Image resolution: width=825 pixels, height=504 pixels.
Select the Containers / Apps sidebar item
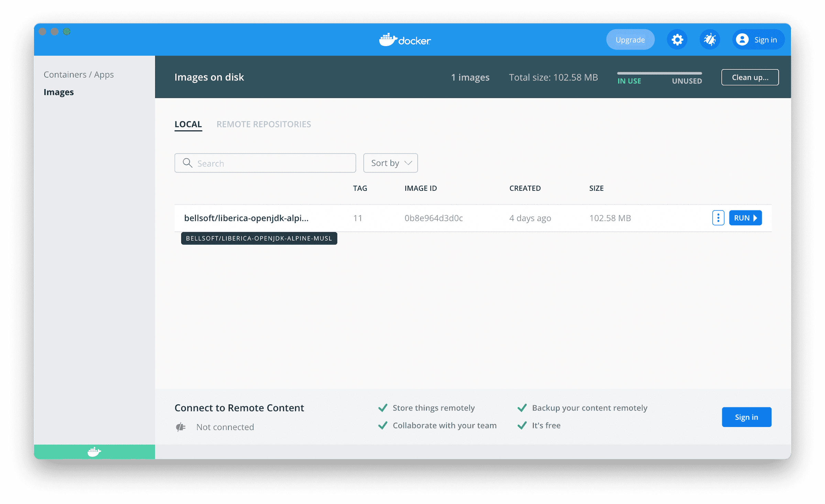point(79,74)
